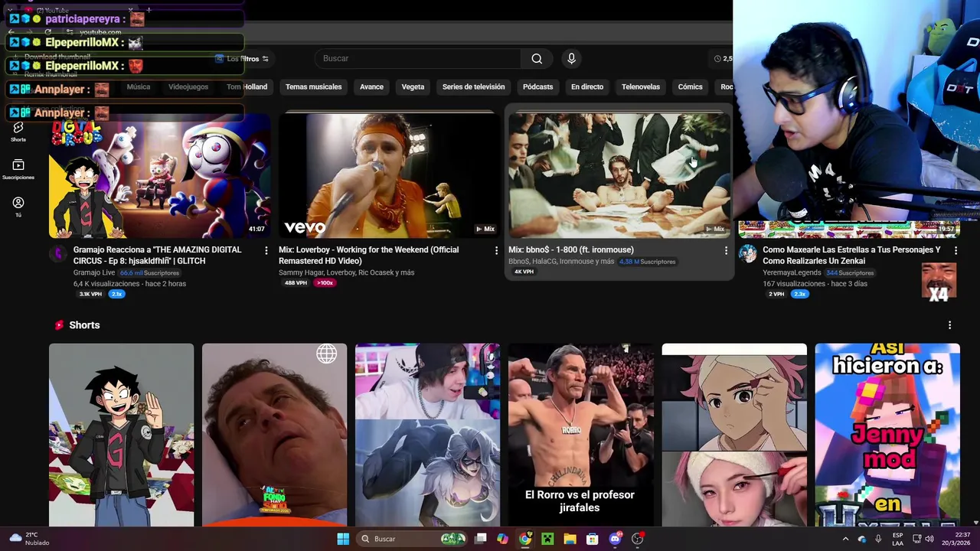This screenshot has width=980, height=551.
Task: Open the Los filtros dropdown
Action: 243,59
